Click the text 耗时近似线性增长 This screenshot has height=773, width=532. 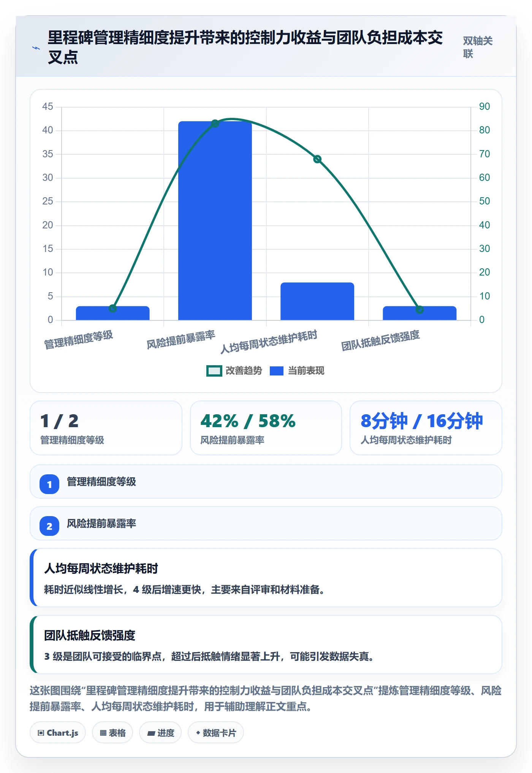[84, 589]
